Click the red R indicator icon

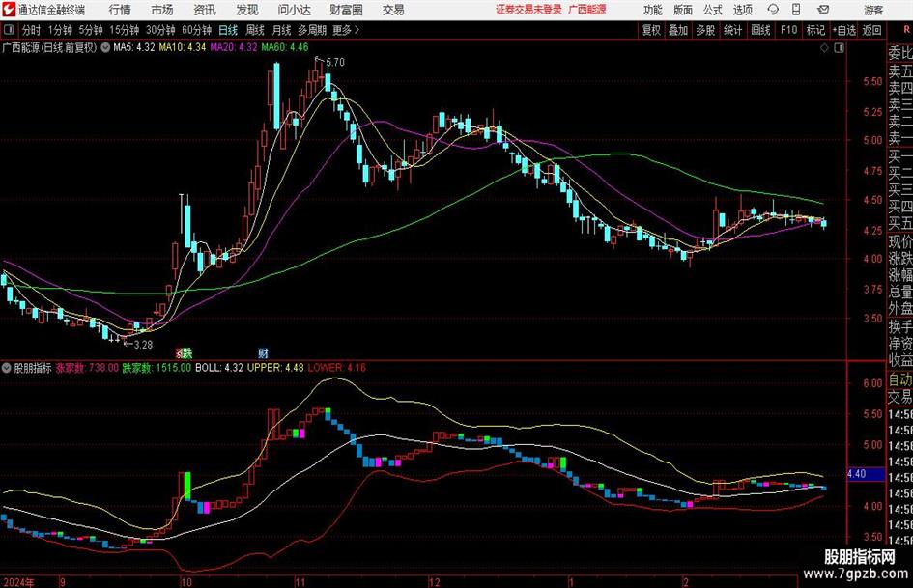point(906,29)
